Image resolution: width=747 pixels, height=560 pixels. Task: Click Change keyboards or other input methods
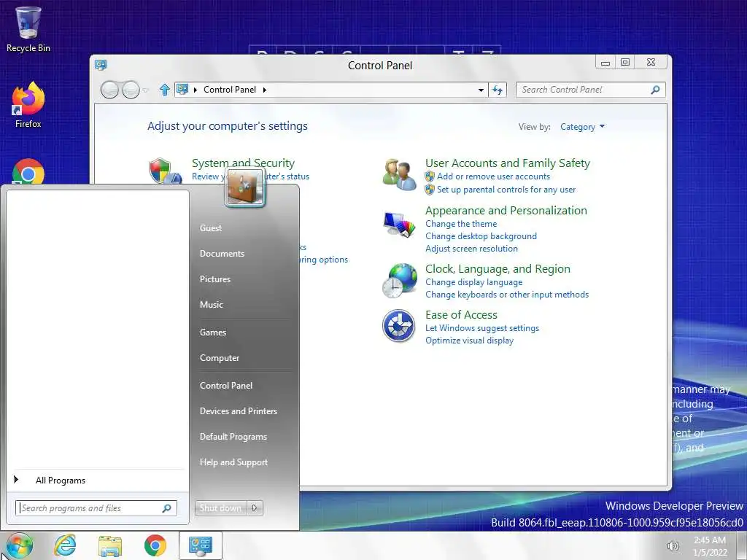[507, 295]
